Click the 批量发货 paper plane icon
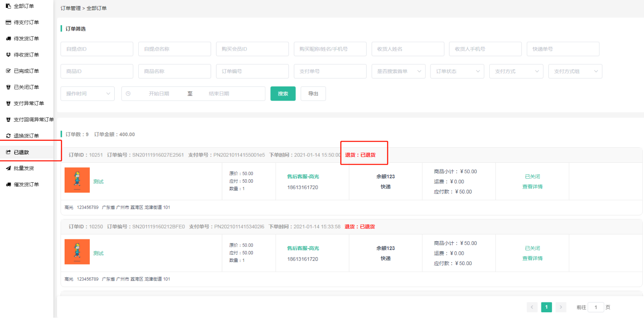Screen dimensions: 644x321 8,168
